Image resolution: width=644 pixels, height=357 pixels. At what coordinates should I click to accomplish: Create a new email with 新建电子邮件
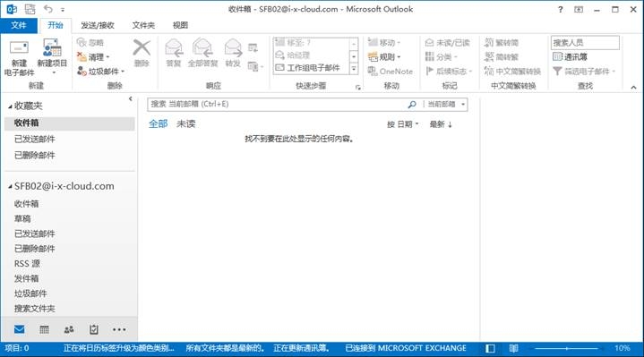(x=19, y=57)
